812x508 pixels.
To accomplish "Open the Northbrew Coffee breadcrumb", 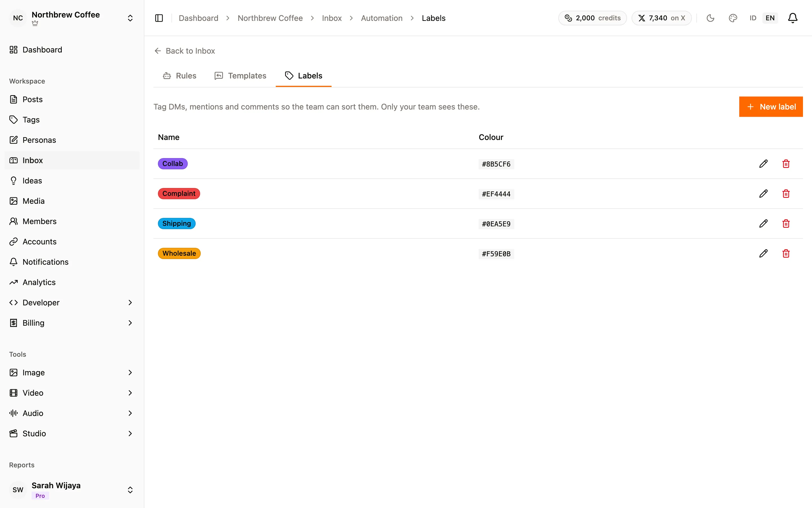I will click(x=270, y=18).
